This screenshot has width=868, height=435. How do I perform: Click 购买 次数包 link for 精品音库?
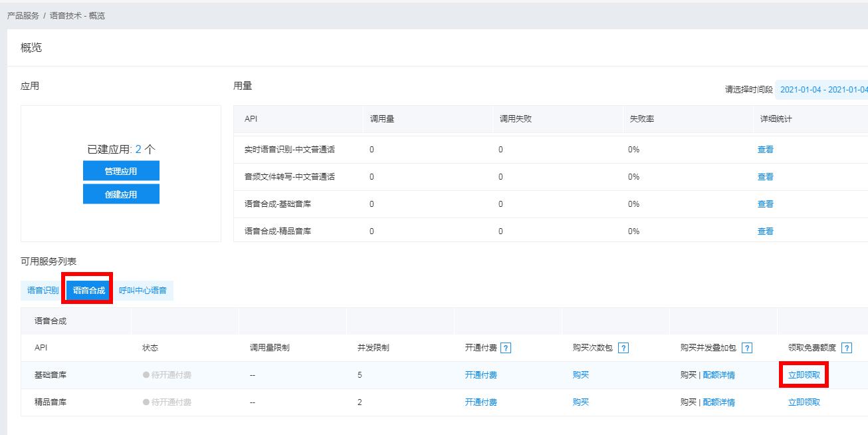[x=580, y=402]
